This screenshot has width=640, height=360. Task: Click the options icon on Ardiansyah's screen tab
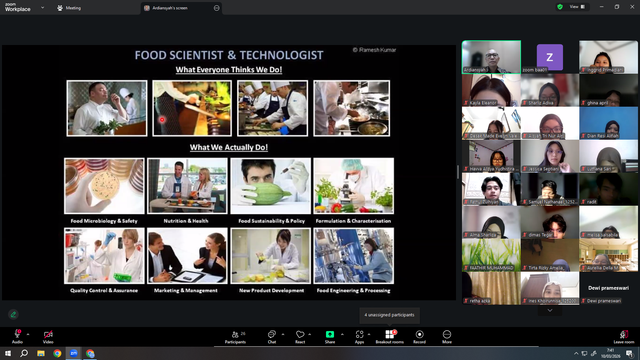pyautogui.click(x=216, y=8)
